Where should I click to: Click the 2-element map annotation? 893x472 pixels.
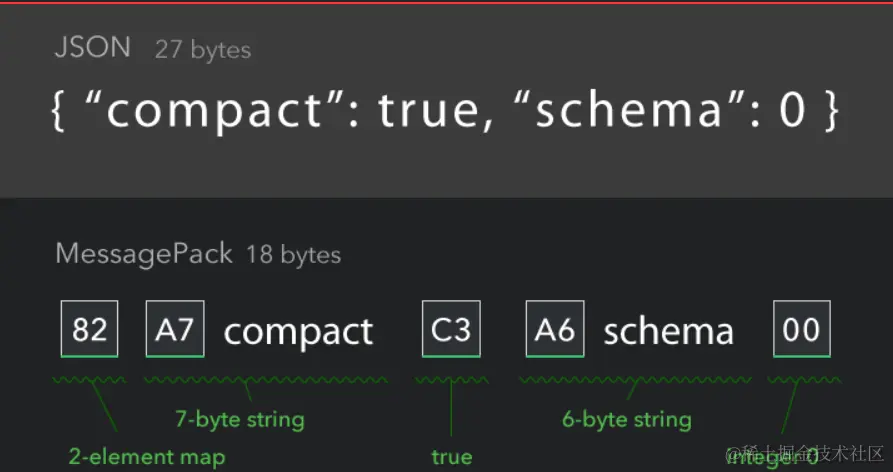click(x=147, y=457)
